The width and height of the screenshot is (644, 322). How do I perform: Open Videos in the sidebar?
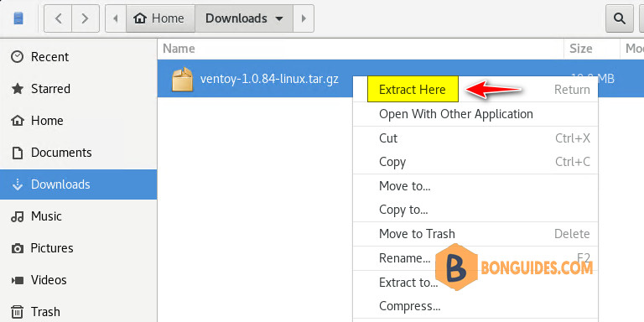[78, 280]
